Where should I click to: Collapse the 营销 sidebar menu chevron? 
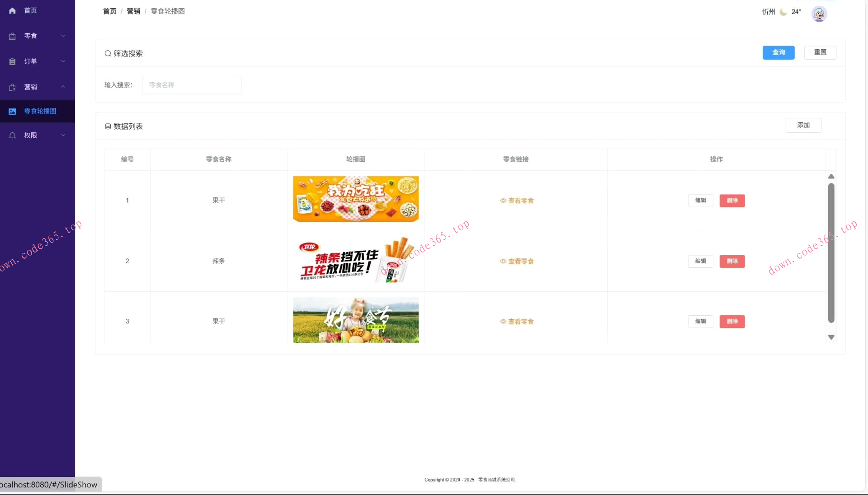click(63, 87)
